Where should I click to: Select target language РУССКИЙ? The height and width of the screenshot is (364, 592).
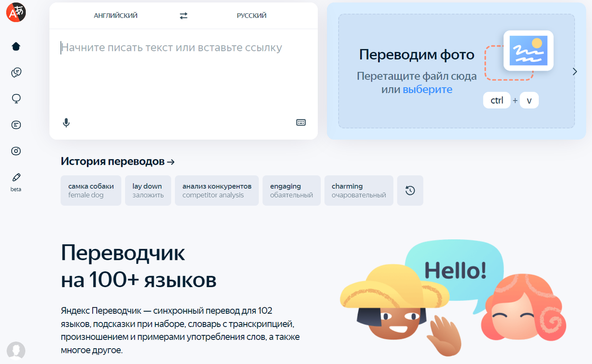252,16
